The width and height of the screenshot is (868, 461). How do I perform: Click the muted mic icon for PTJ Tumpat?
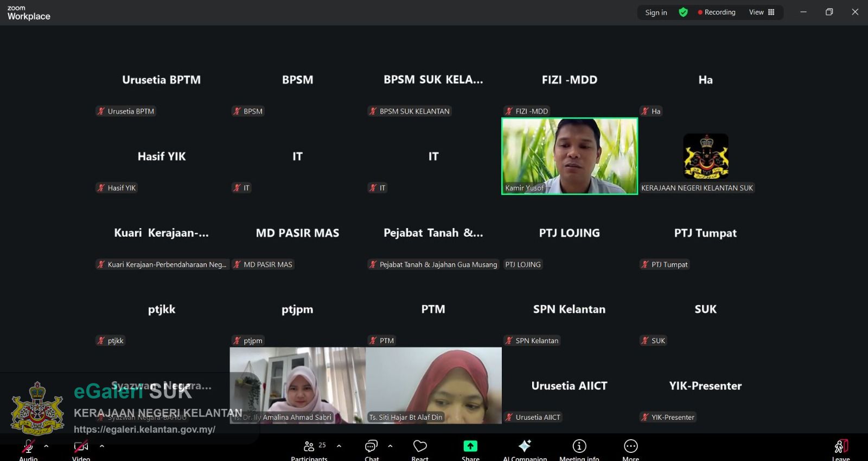(645, 264)
